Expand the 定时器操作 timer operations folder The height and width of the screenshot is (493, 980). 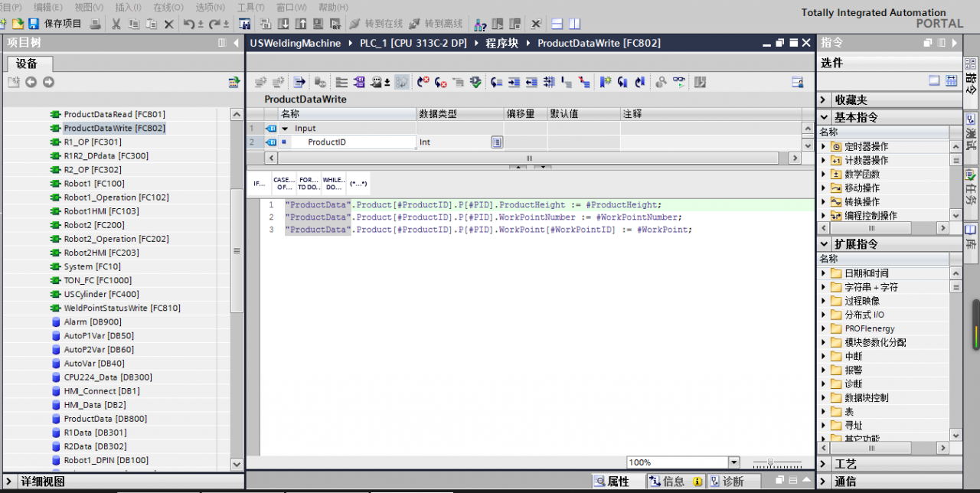click(824, 146)
